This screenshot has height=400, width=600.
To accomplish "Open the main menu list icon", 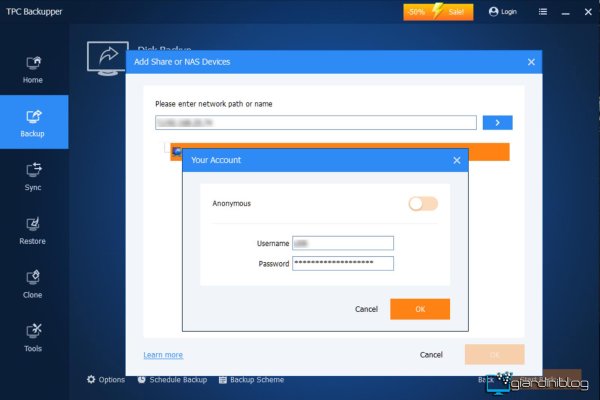I will click(543, 12).
